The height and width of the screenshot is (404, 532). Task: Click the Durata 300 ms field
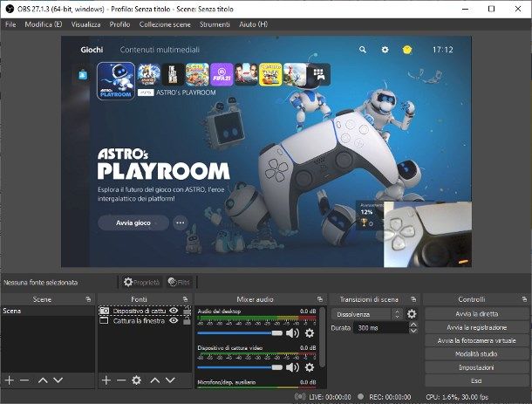pos(380,328)
